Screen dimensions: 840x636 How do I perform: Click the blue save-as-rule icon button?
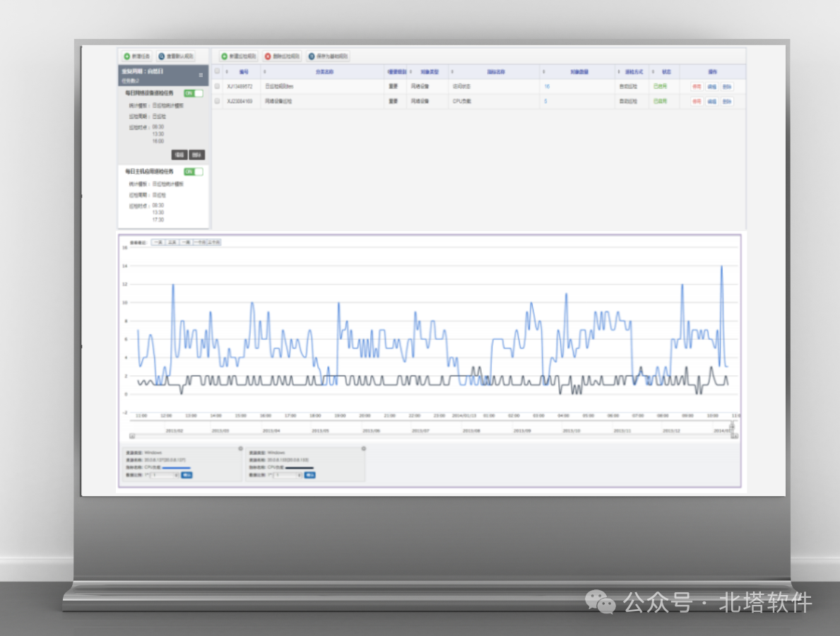[312, 56]
